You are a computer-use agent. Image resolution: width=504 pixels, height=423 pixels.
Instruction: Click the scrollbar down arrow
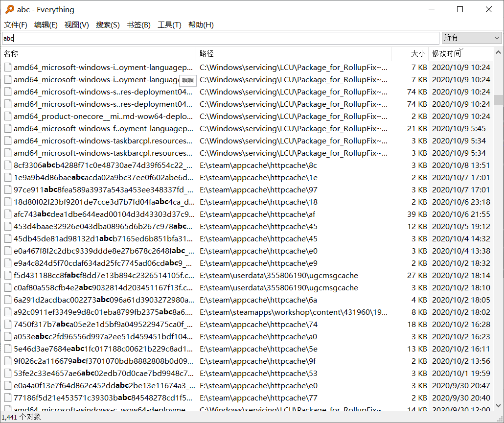(498, 406)
